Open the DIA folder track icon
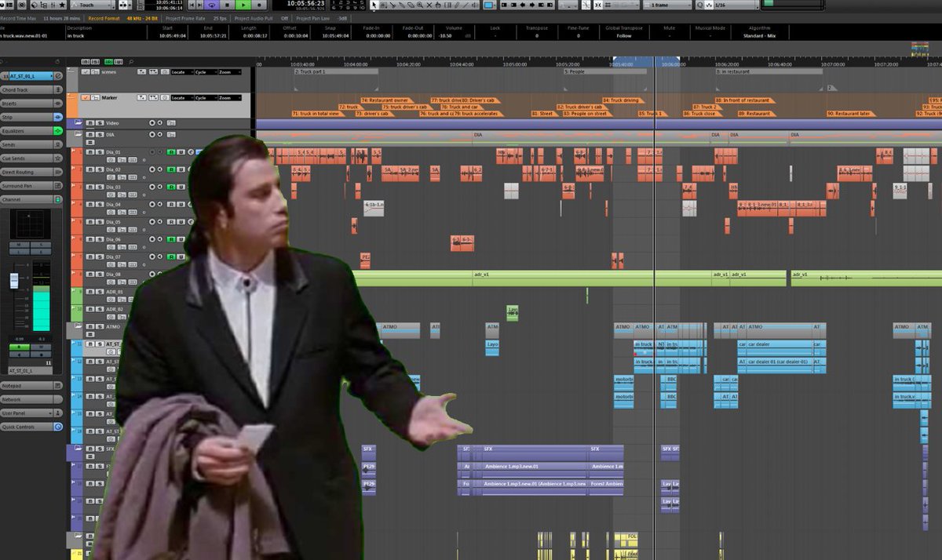 tap(78, 133)
